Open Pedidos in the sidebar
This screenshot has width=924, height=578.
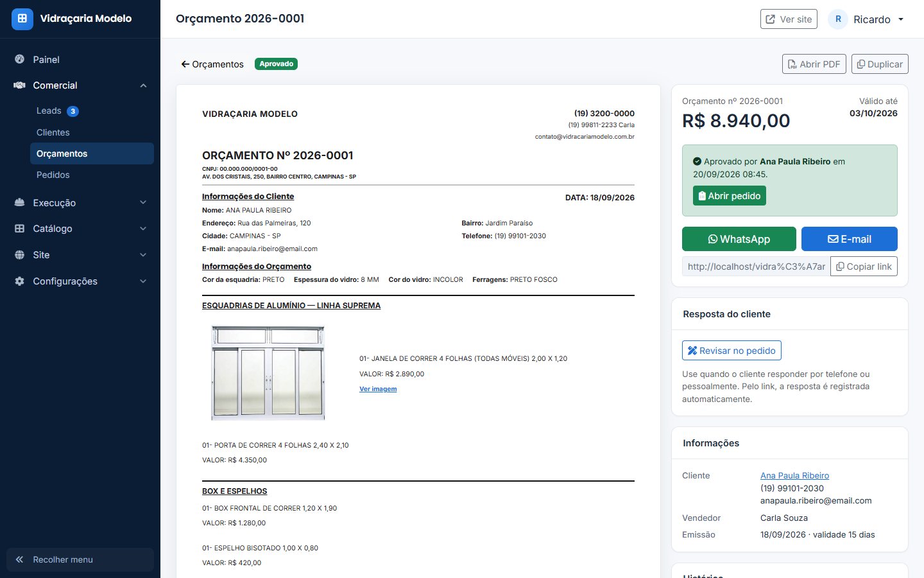pos(92,175)
